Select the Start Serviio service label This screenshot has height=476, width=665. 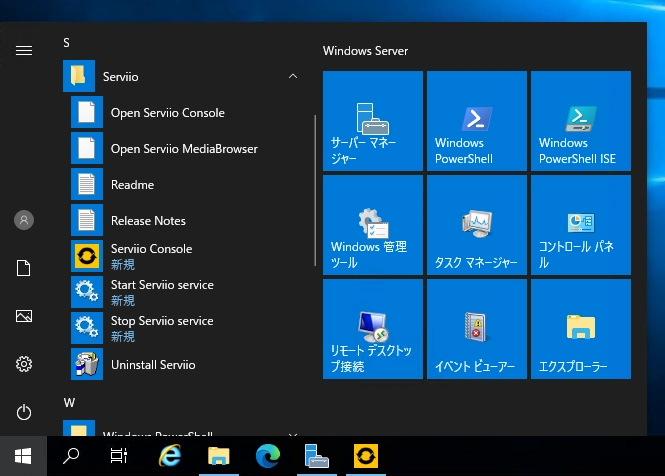[x=162, y=285]
